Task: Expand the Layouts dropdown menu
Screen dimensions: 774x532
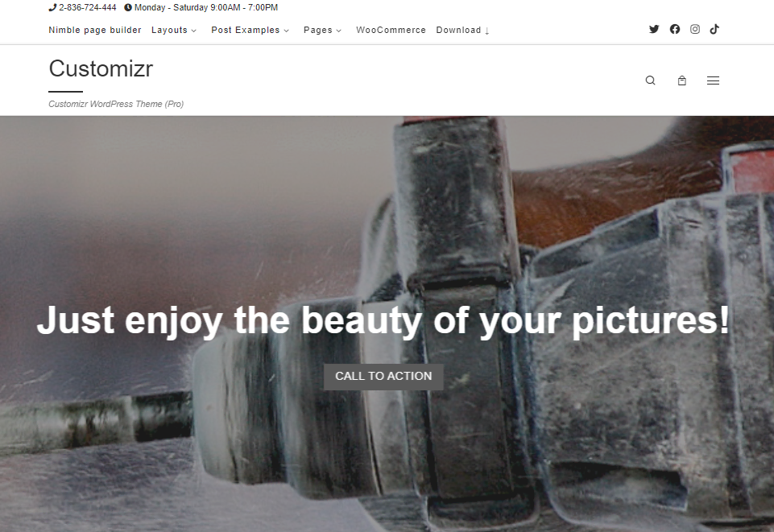Action: click(x=174, y=30)
